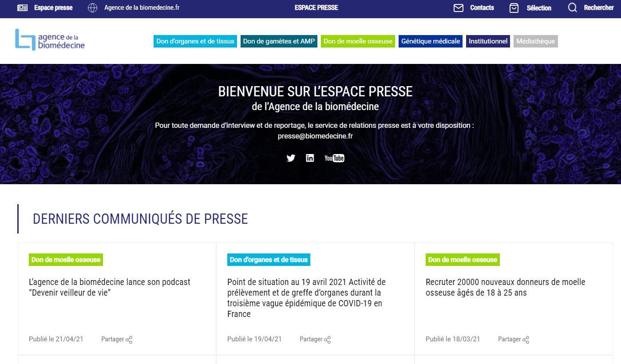Click Don de moelle osseuse tag on podcast card
This screenshot has width=621, height=364.
[x=66, y=260]
